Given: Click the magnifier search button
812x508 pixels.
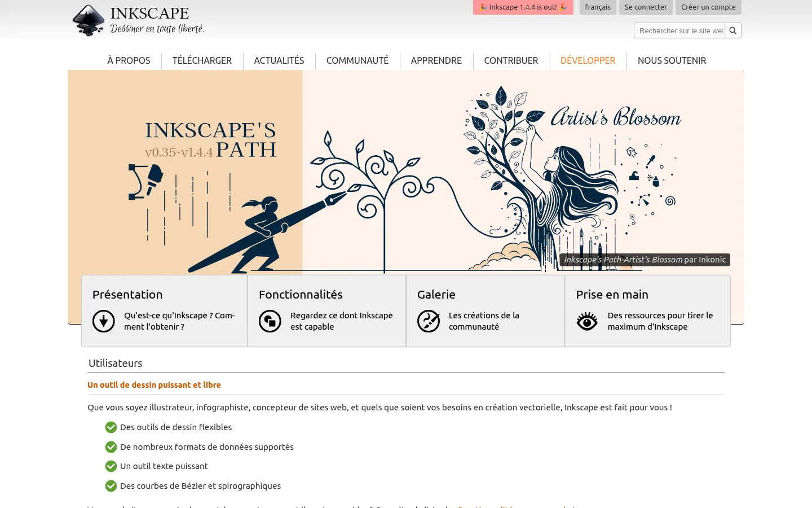Looking at the screenshot, I should [x=732, y=30].
